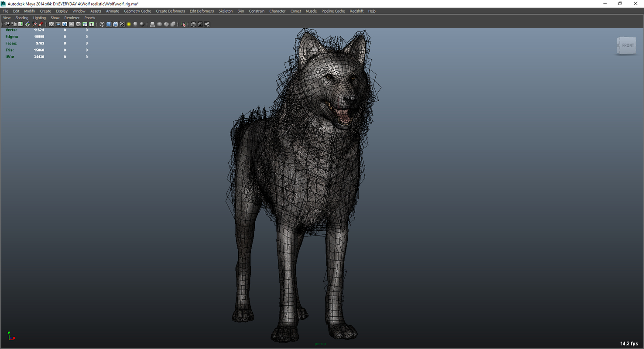Open the Muscle menu
Image resolution: width=644 pixels, height=349 pixels.
point(311,11)
